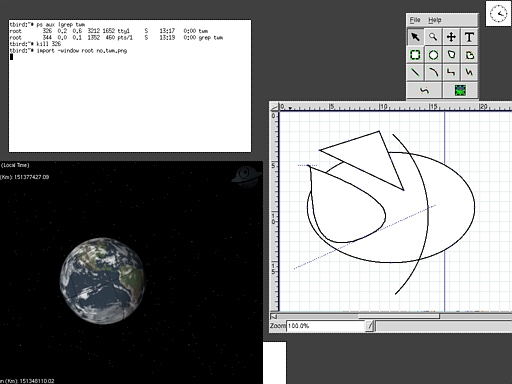Select the Polyline tool

[469, 72]
